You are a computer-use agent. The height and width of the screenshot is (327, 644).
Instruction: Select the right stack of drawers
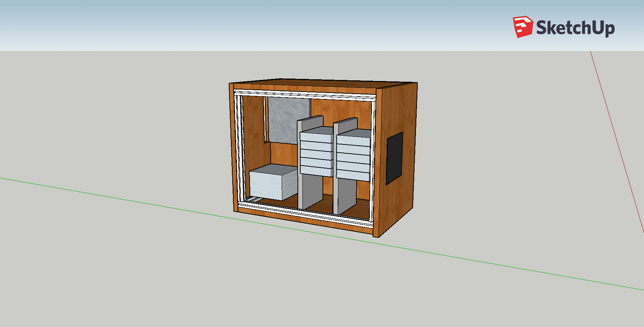(354, 155)
